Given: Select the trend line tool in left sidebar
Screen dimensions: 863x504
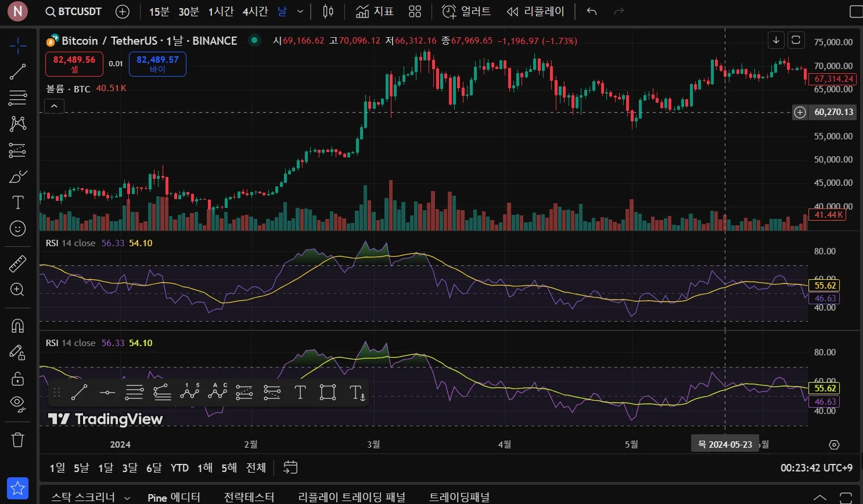Looking at the screenshot, I should [x=17, y=72].
